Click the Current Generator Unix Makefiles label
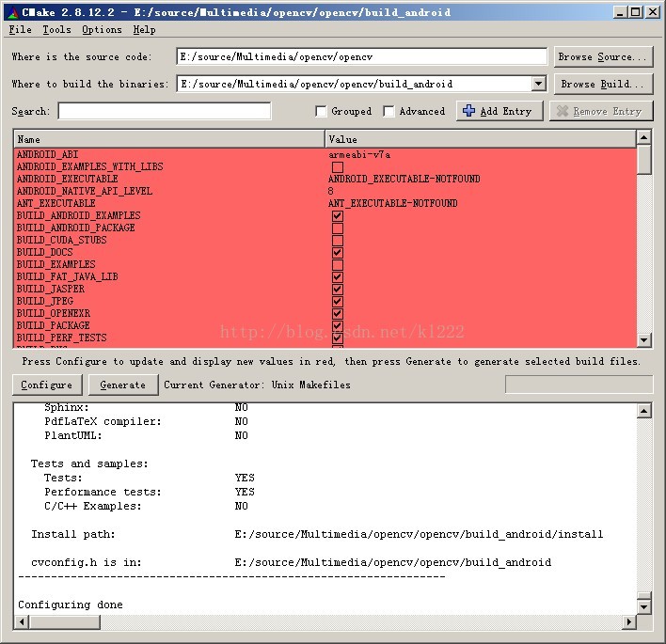 (258, 385)
